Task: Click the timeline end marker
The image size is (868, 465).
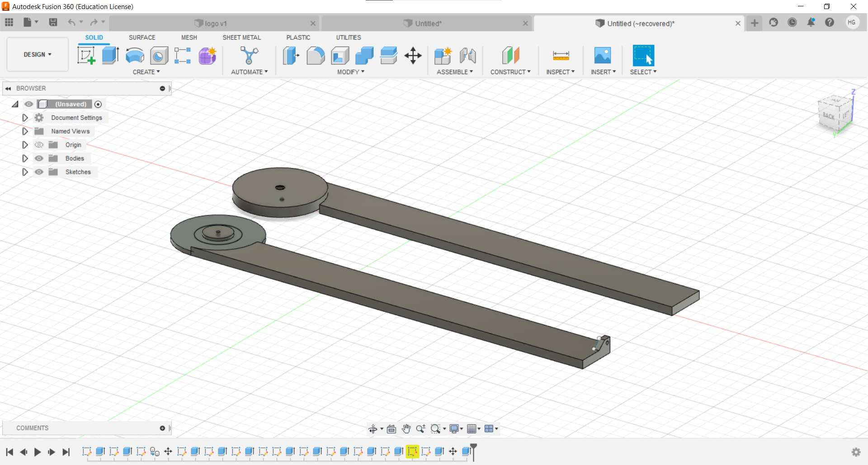Action: [473, 452]
